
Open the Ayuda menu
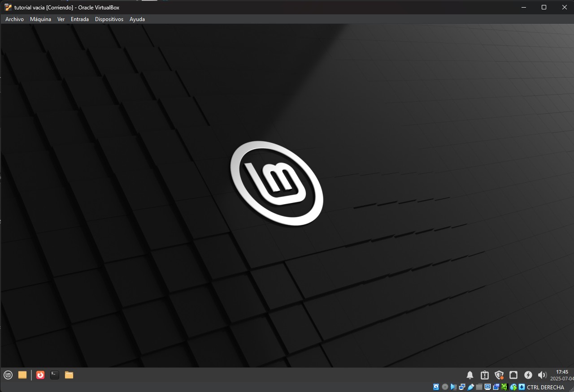click(137, 19)
